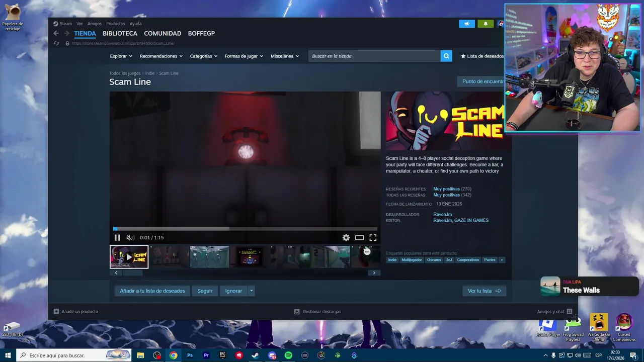
Task: Open Gestionar descargas
Action: [x=317, y=312]
